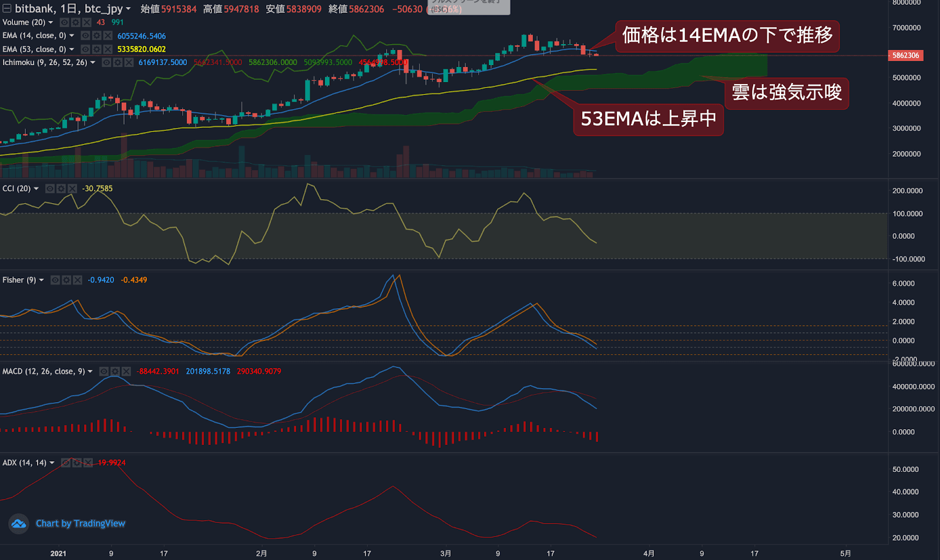The width and height of the screenshot is (940, 560).
Task: Expand the Fisher (9) dropdown arrow
Action: click(x=41, y=280)
